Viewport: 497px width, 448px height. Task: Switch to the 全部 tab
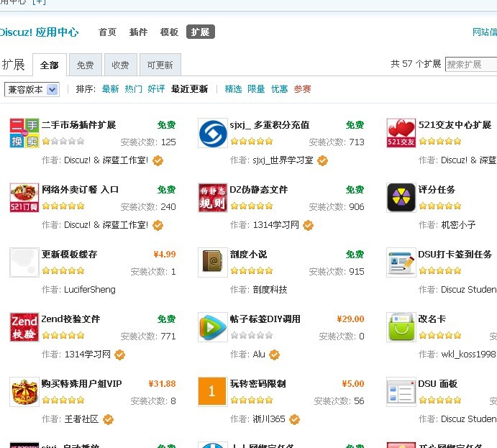click(x=50, y=65)
